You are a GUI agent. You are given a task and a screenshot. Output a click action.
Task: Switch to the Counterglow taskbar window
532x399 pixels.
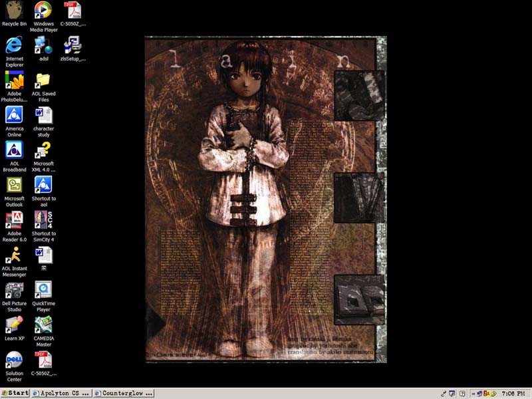(x=124, y=393)
